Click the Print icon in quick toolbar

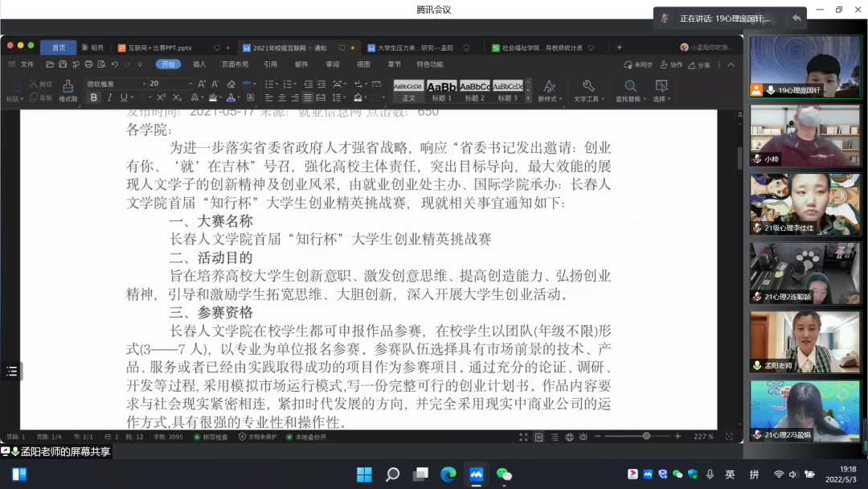[88, 64]
